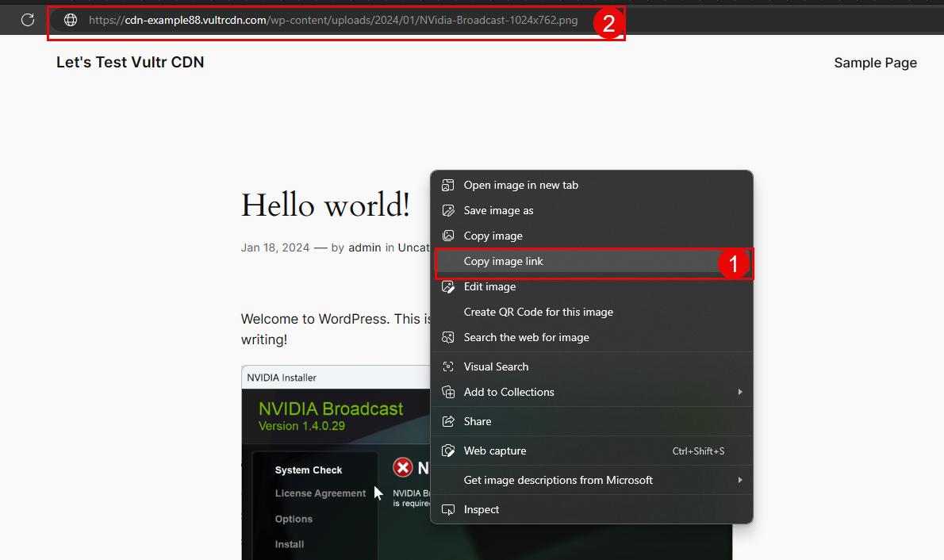Click the admin author link

pyautogui.click(x=364, y=247)
